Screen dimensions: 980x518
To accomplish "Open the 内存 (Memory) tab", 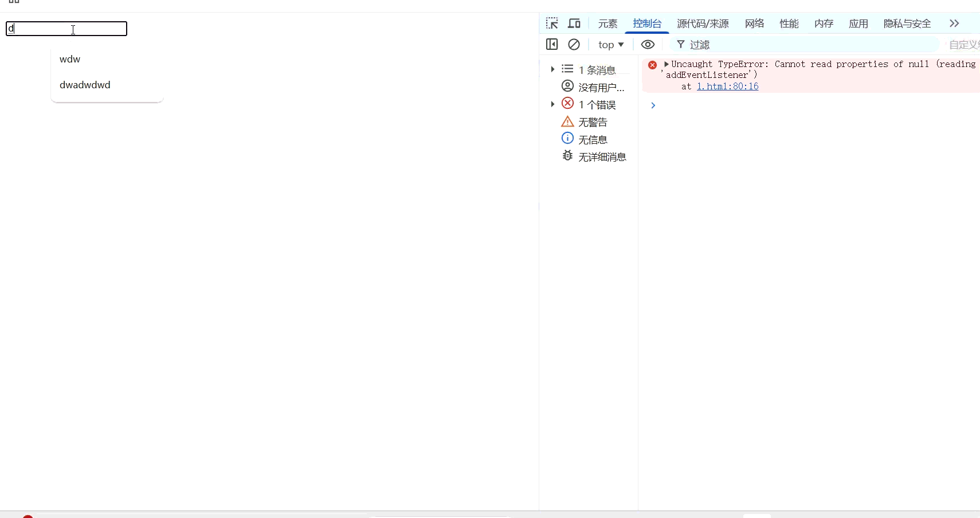I will tap(824, 23).
